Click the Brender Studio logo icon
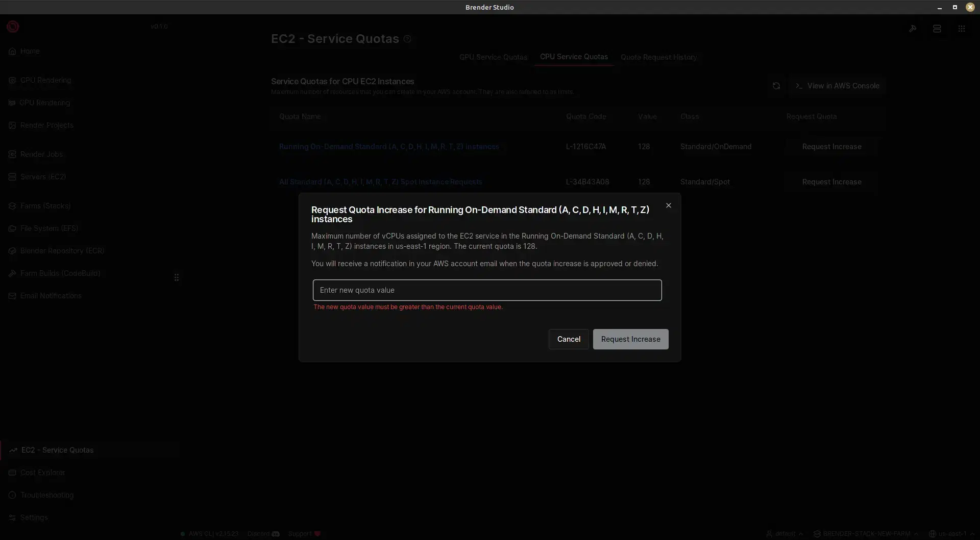The image size is (980, 540). [x=13, y=27]
